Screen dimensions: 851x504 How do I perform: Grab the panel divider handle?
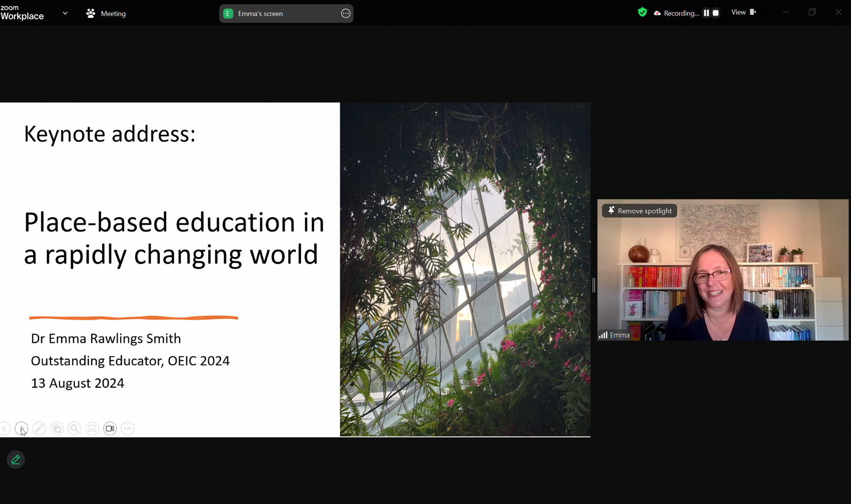594,285
